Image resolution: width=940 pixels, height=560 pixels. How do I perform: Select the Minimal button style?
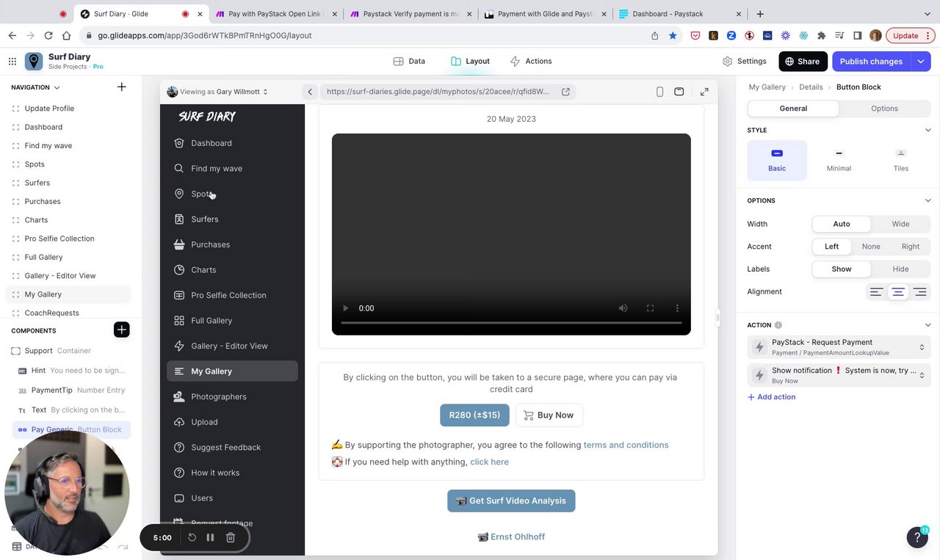[839, 160]
